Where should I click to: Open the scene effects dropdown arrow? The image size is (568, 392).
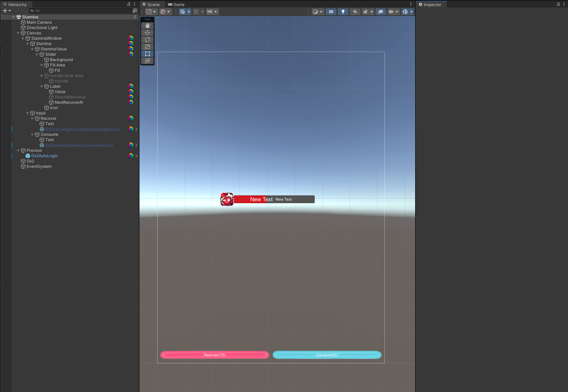tap(372, 12)
